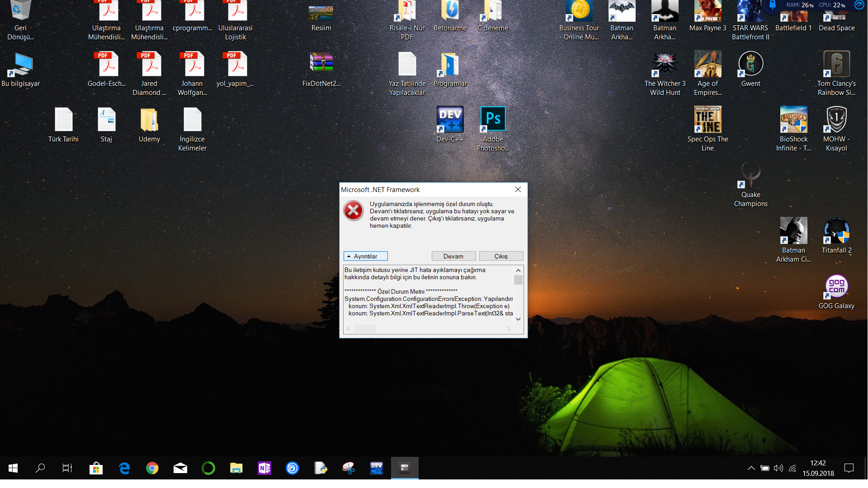Close the Microsoft .NET Framework dialog
868x488 pixels.
coord(518,190)
